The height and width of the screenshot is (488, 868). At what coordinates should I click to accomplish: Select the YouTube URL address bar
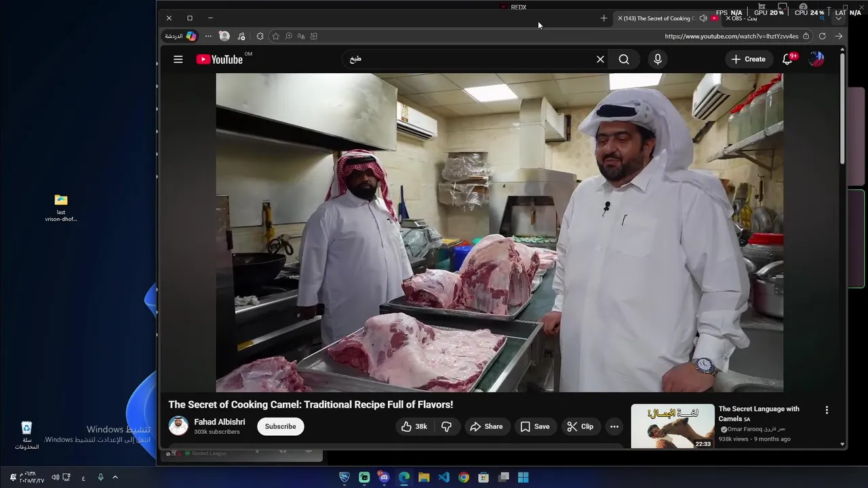click(x=732, y=36)
